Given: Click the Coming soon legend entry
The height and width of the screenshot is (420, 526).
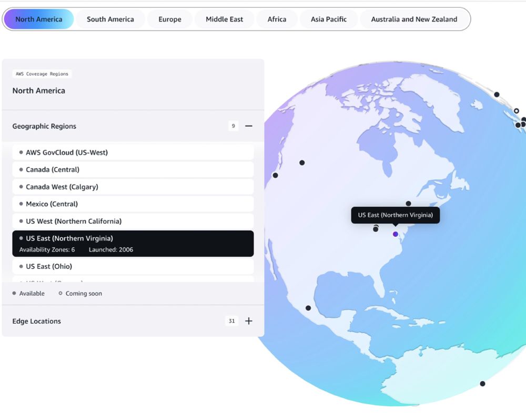Looking at the screenshot, I should tap(80, 294).
